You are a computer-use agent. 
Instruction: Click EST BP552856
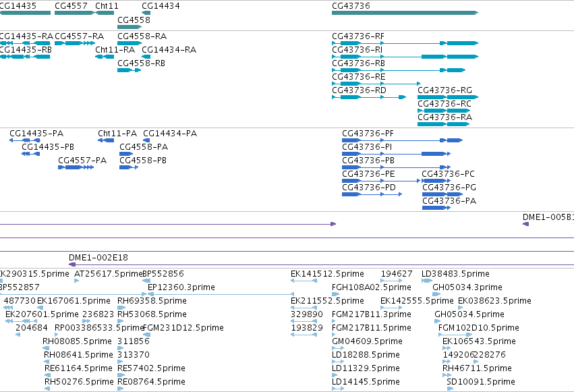(146, 281)
